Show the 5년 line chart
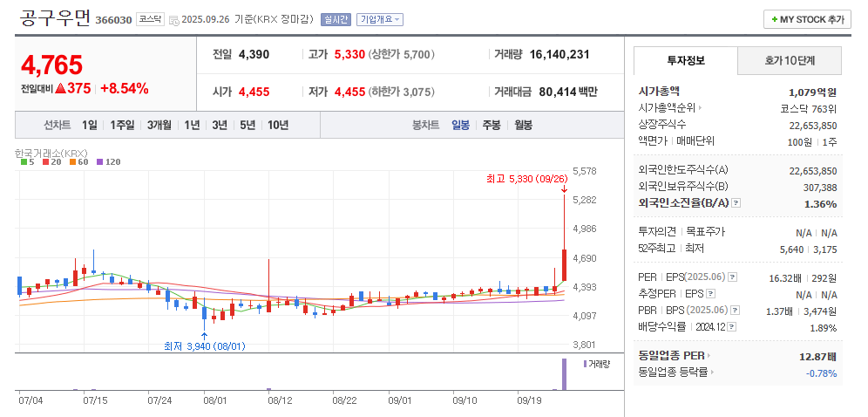The height and width of the screenshot is (417, 868). [247, 125]
